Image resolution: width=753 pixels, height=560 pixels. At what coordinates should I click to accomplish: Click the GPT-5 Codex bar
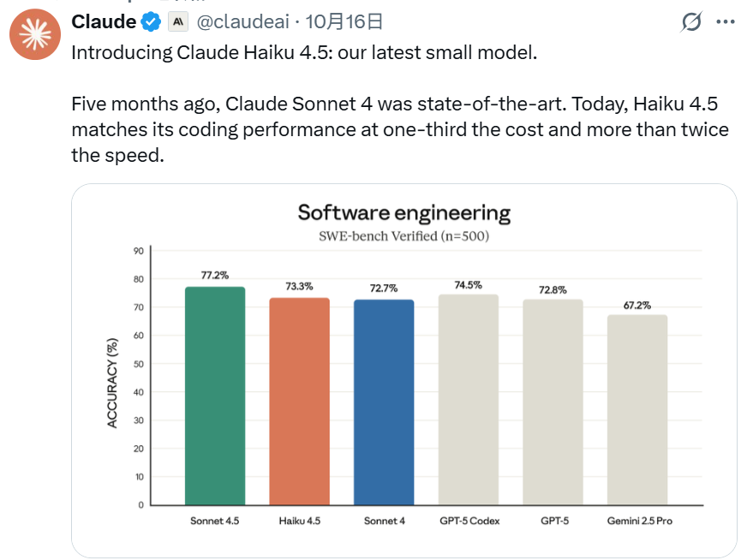click(468, 399)
